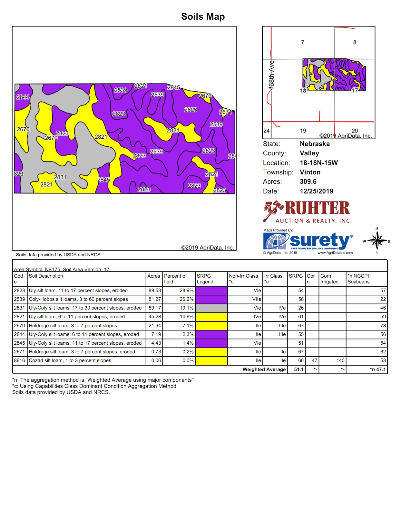Click the 2831 label on the soils map
The image size is (411, 532).
tap(60, 177)
